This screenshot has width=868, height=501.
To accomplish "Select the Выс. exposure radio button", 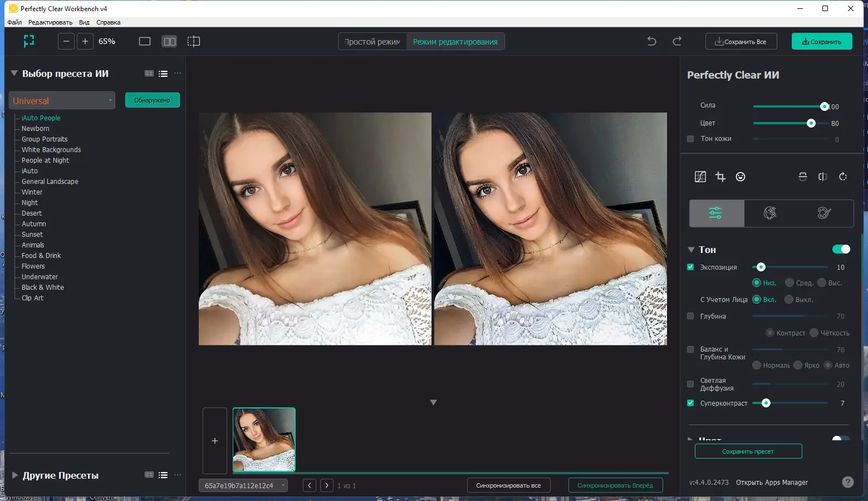I will click(x=822, y=283).
